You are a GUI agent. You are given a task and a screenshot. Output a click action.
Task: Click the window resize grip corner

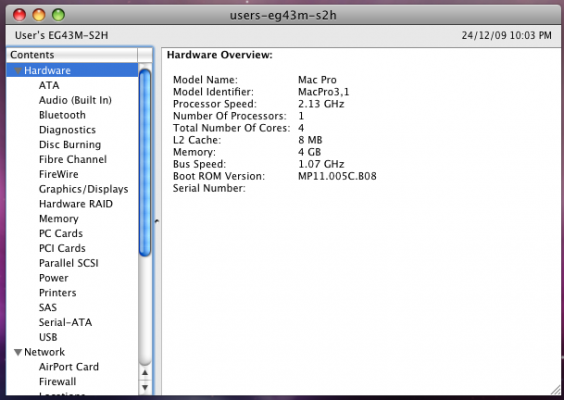click(556, 390)
